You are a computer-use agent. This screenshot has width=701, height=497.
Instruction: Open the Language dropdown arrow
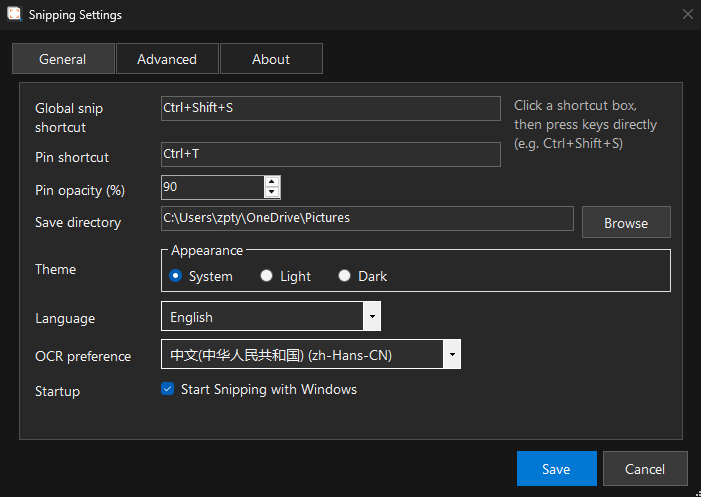point(372,316)
